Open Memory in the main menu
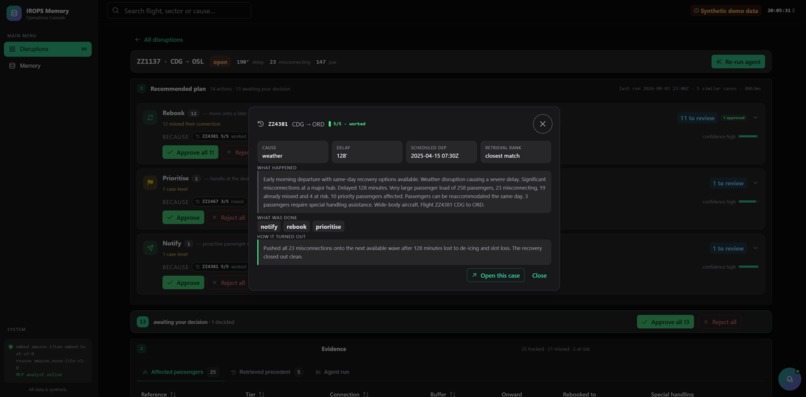The width and height of the screenshot is (806, 397). [48, 66]
